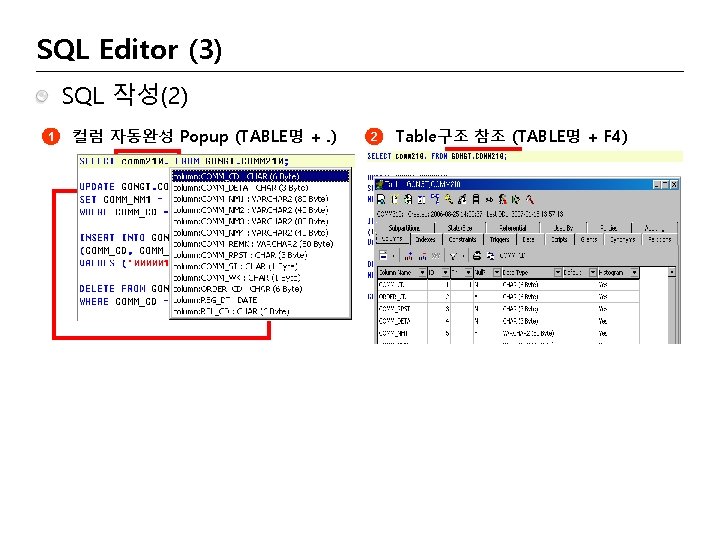Click the blue tree-structure icon in table toolbar
The height and width of the screenshot is (540, 720).
[435, 199]
